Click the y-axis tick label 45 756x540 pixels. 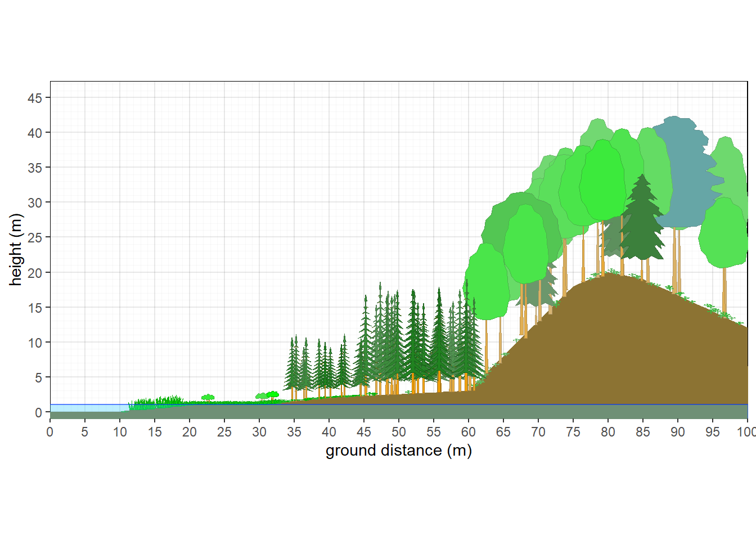35,98
